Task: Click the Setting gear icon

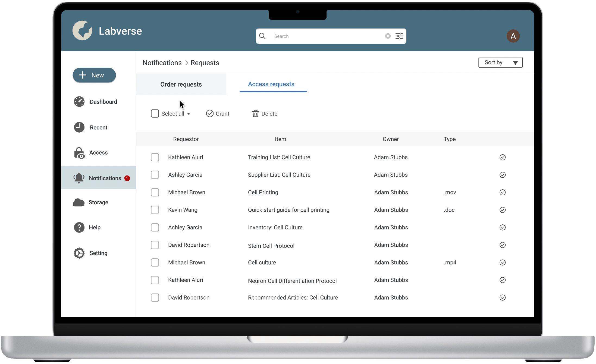Action: click(x=79, y=253)
